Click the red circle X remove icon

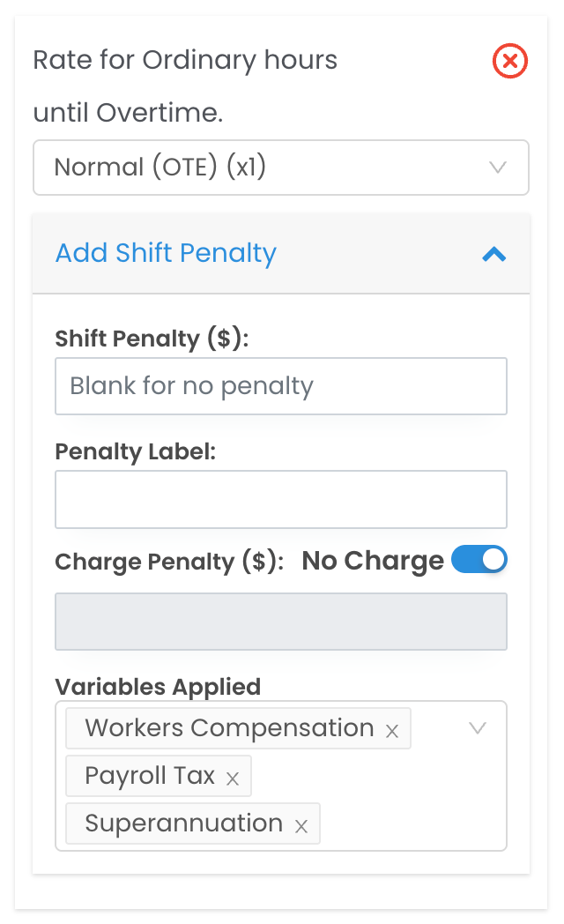click(x=509, y=62)
